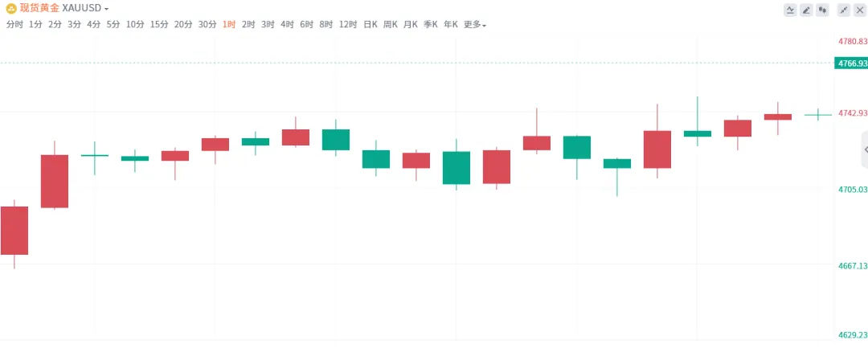Image resolution: width=868 pixels, height=352 pixels.
Task: Select the 分时 timeframe tab
Action: click(14, 25)
